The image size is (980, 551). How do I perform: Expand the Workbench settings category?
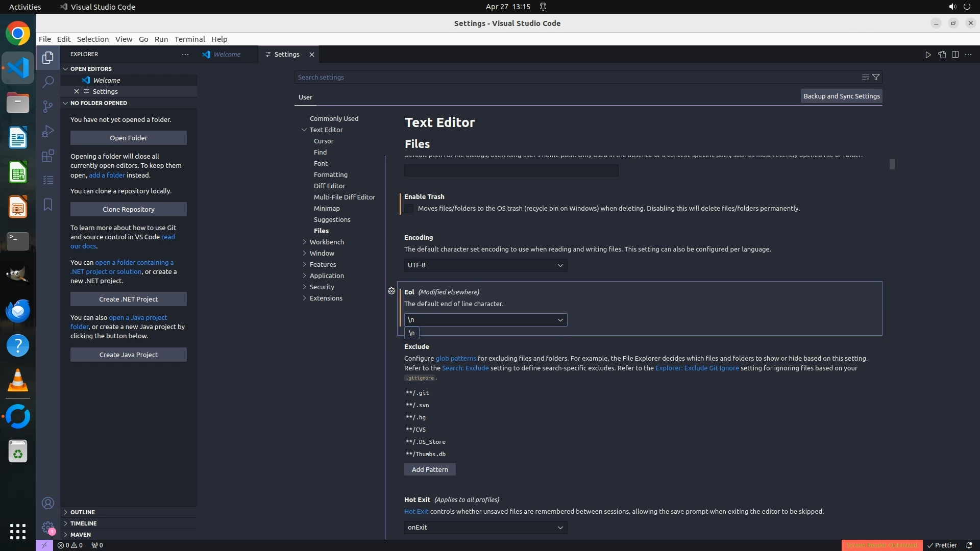pos(327,242)
